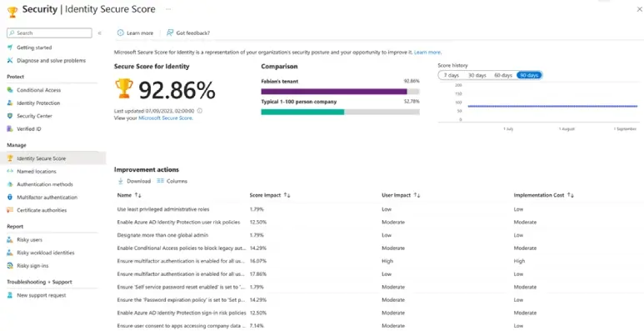644x331 pixels.
Task: Click the Multifactor authentication icon
Action: point(10,198)
